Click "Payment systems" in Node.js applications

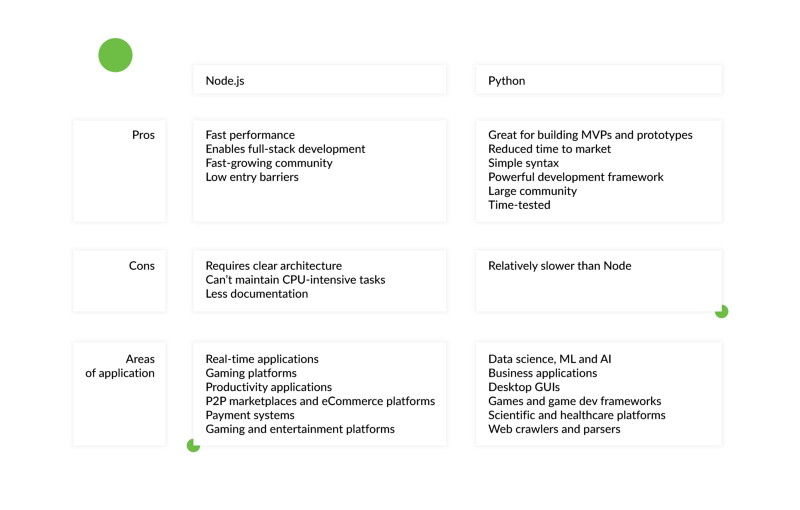pos(250,415)
